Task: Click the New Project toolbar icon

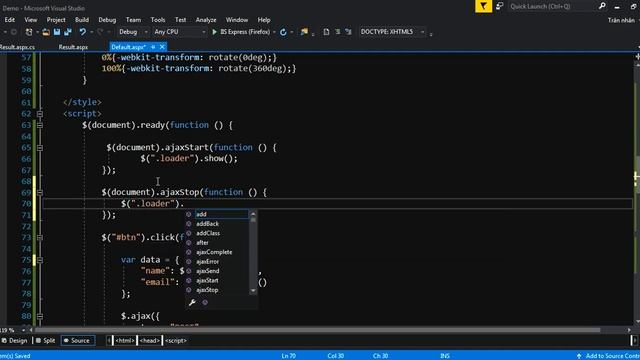Action: point(29,32)
